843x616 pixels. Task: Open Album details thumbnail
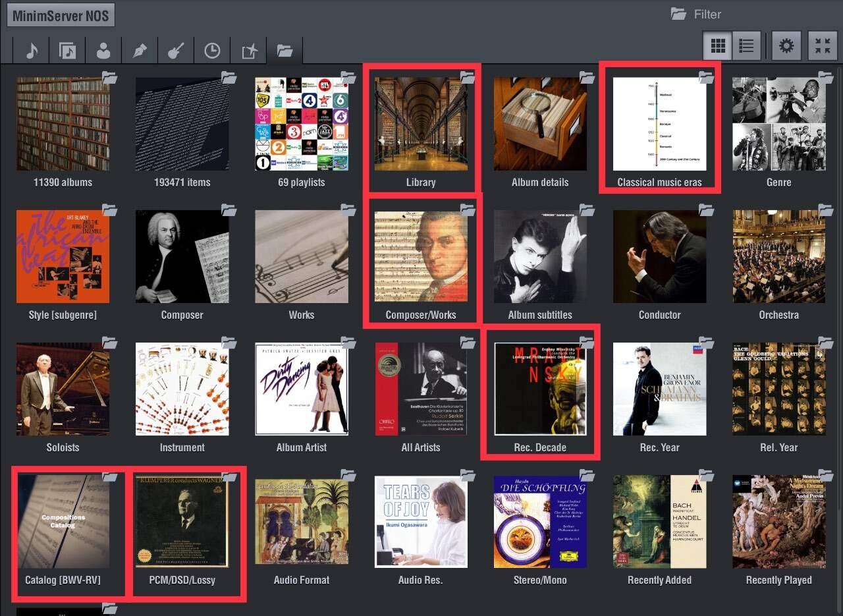[540, 124]
